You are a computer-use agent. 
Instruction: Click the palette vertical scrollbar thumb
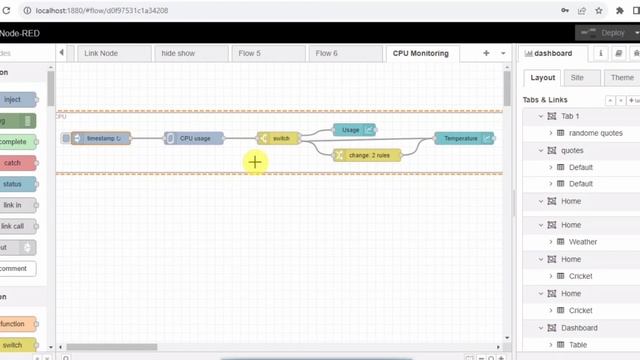(x=51, y=88)
